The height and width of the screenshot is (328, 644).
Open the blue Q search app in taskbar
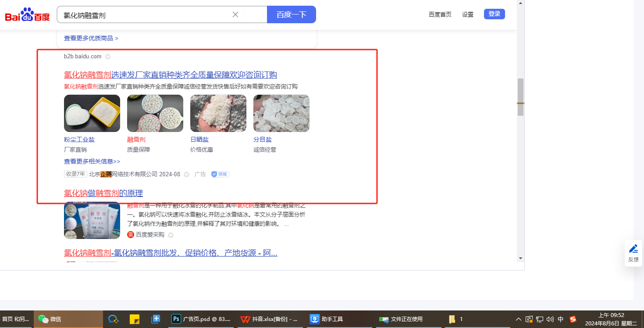pos(114,319)
